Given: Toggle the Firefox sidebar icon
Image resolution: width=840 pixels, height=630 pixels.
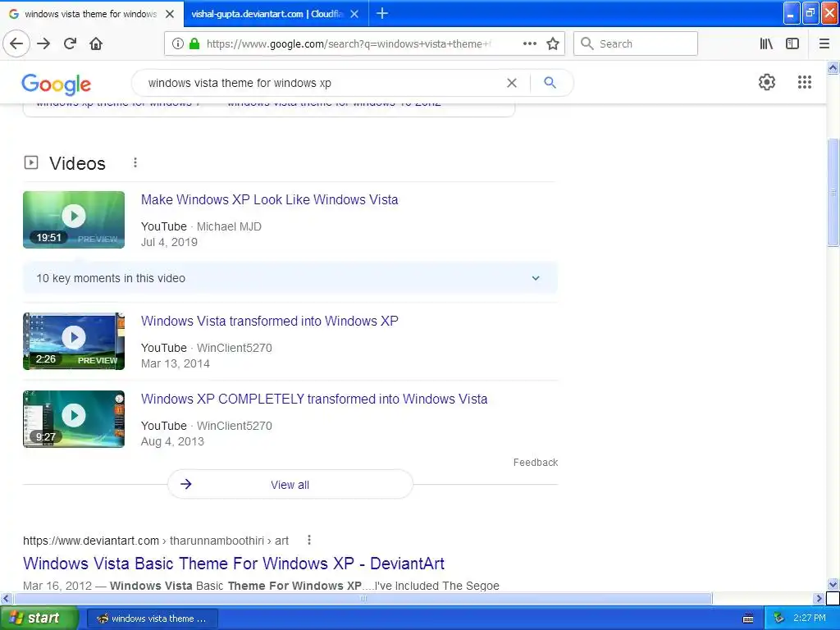Looking at the screenshot, I should 792,43.
